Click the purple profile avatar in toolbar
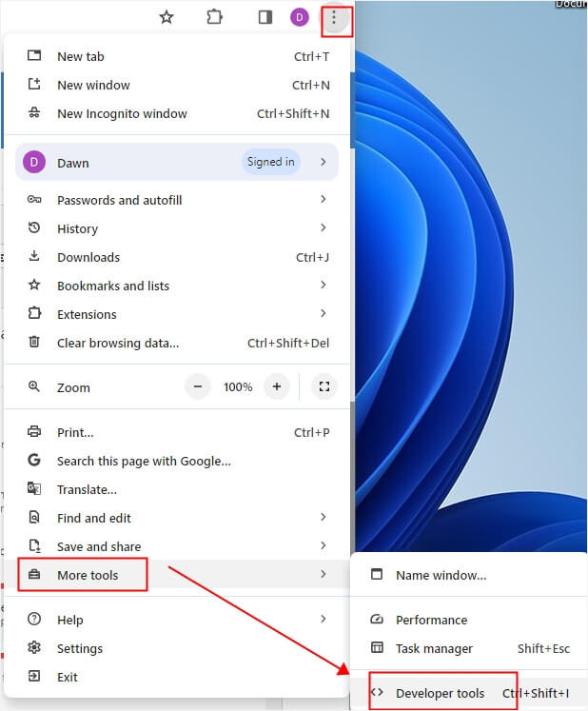Screen dimensions: 588x711 300,17
